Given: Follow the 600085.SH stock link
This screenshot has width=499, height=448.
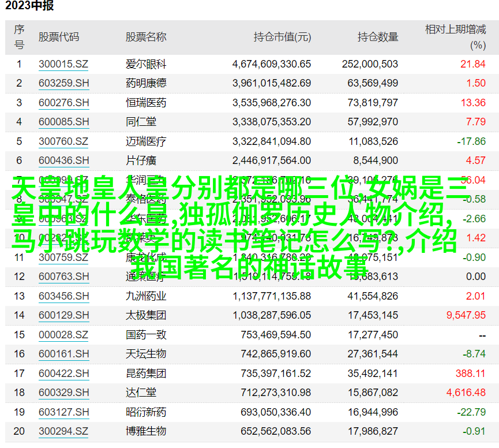Looking at the screenshot, I should pyautogui.click(x=63, y=122).
